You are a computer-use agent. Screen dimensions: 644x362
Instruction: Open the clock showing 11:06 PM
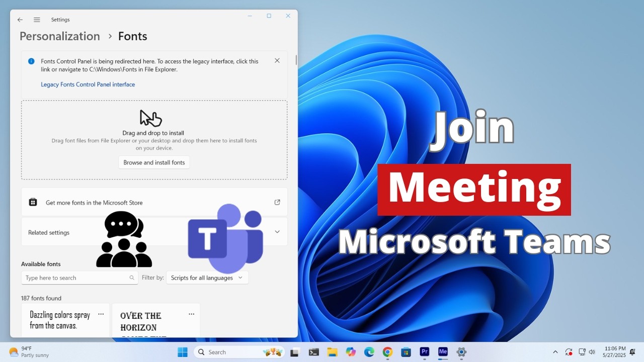click(614, 352)
